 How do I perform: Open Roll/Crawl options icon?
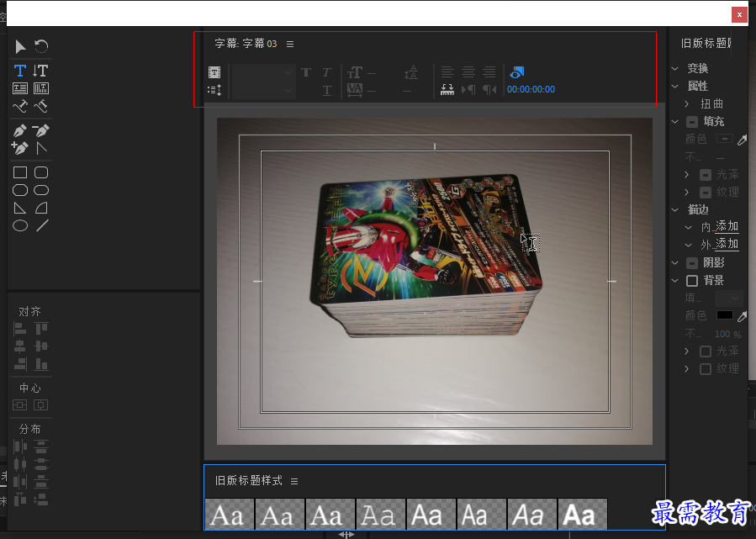click(214, 90)
